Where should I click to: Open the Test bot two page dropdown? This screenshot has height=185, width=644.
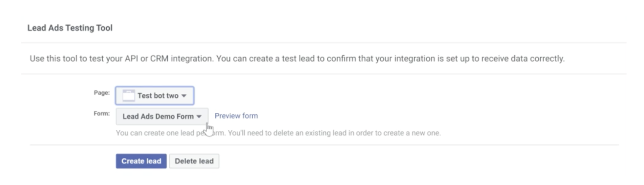coord(155,95)
